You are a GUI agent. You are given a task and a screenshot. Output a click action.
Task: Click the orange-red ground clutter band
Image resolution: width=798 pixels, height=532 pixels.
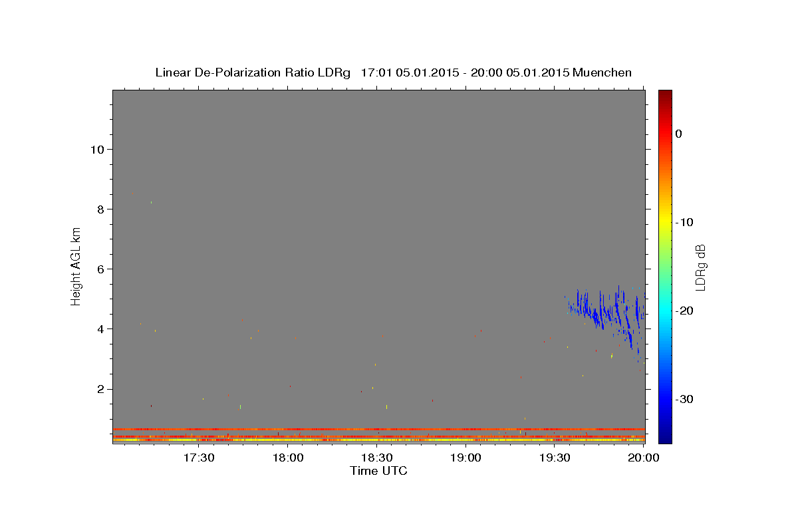click(x=378, y=429)
